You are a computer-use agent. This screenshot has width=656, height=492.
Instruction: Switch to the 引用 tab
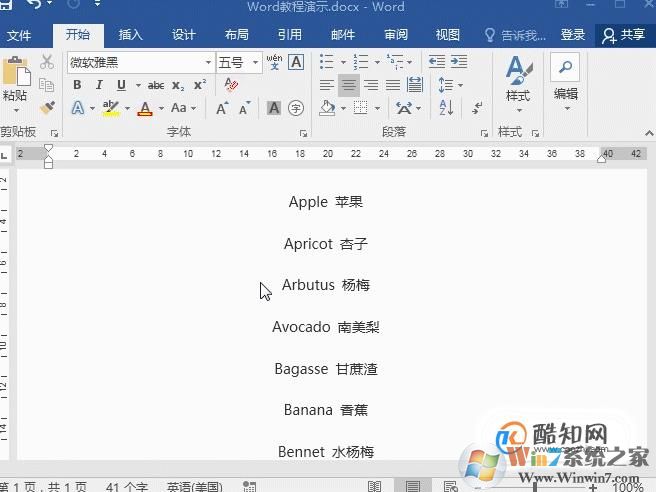[290, 35]
